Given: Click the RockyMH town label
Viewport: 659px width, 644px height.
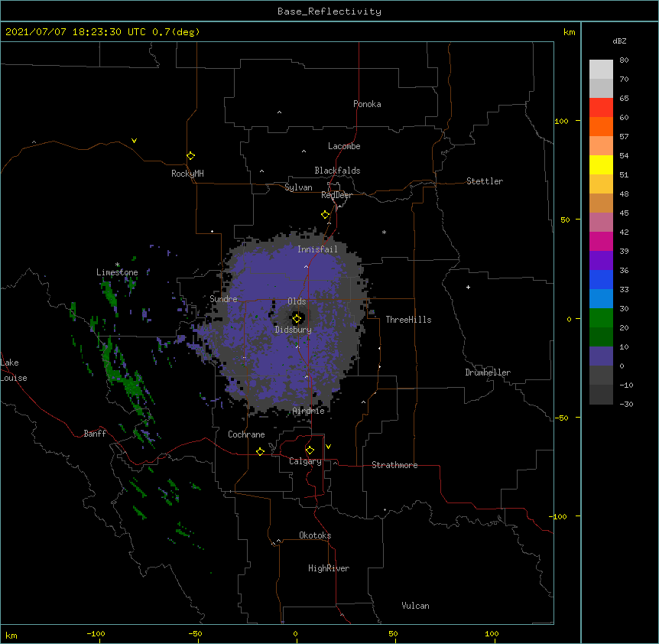Looking at the screenshot, I should (187, 174).
